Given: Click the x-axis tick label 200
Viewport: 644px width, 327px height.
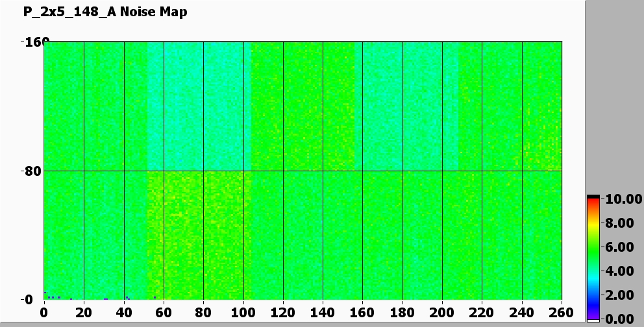Looking at the screenshot, I should click(442, 311).
